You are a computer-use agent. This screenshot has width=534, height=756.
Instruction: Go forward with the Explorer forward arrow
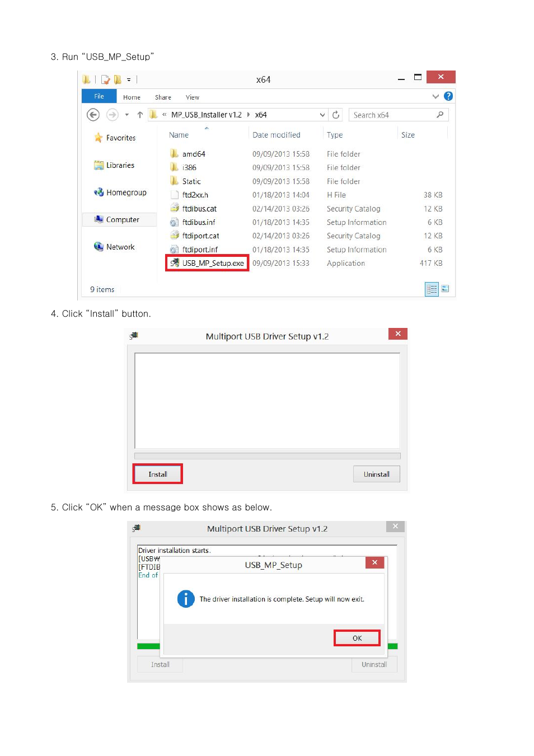click(x=113, y=115)
